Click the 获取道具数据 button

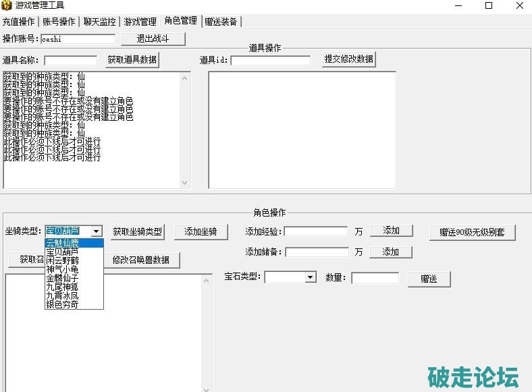pyautogui.click(x=132, y=59)
